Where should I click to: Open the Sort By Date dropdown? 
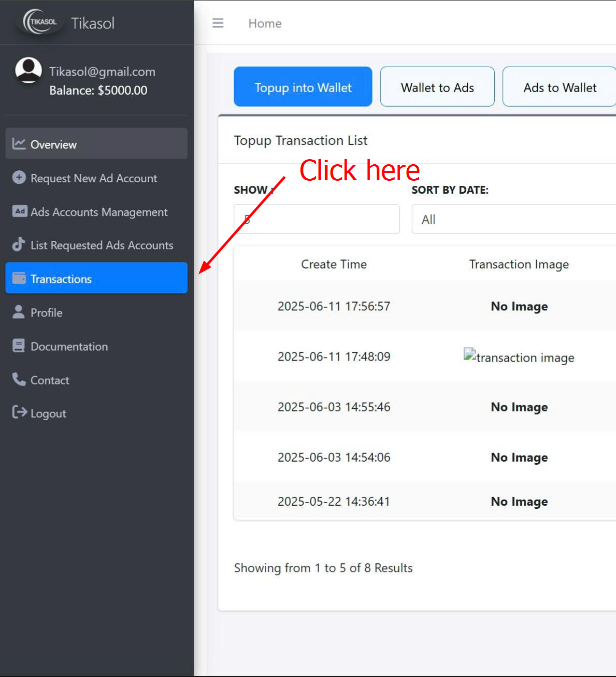514,219
